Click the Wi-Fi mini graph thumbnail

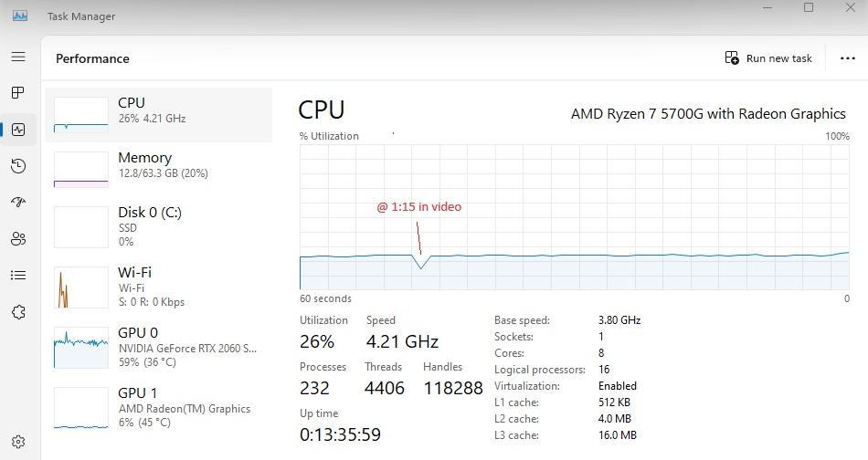coord(81,287)
